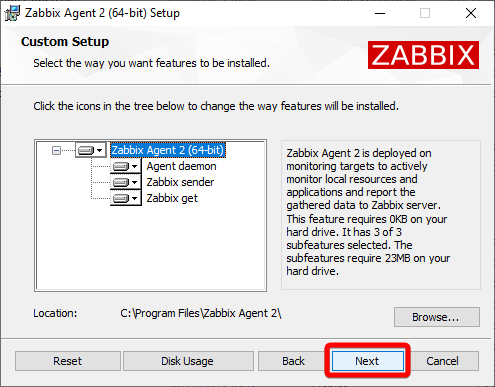Open the Zabbix sender feature drive icon

click(121, 182)
